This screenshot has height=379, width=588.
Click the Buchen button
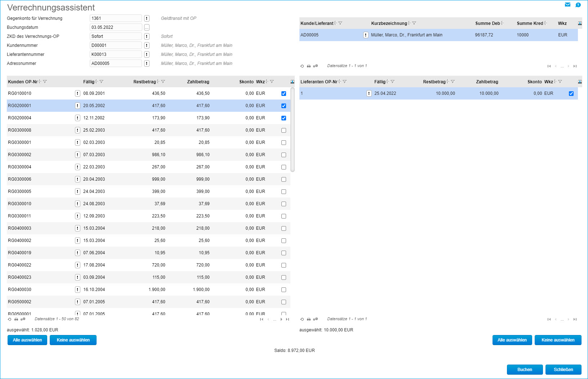coord(525,370)
